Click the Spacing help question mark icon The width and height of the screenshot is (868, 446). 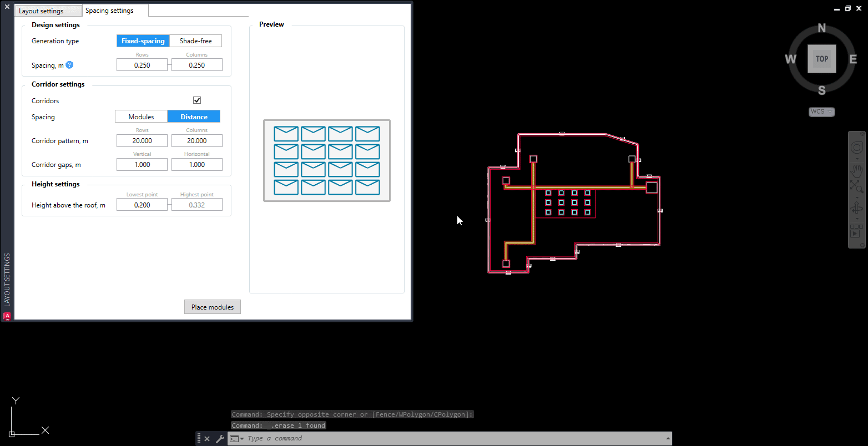click(69, 65)
